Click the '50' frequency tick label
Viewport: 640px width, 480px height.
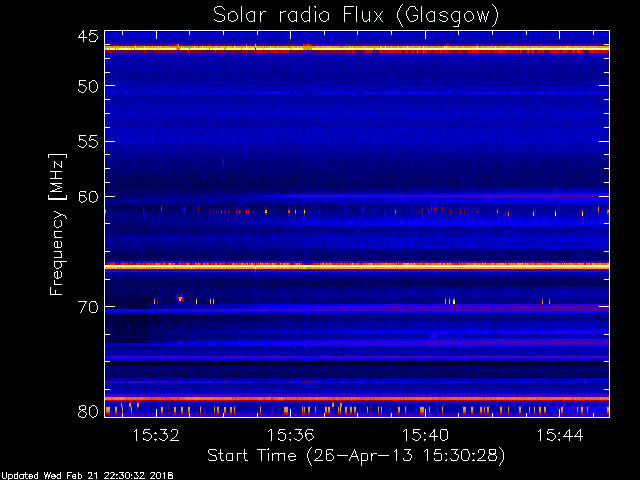point(88,87)
